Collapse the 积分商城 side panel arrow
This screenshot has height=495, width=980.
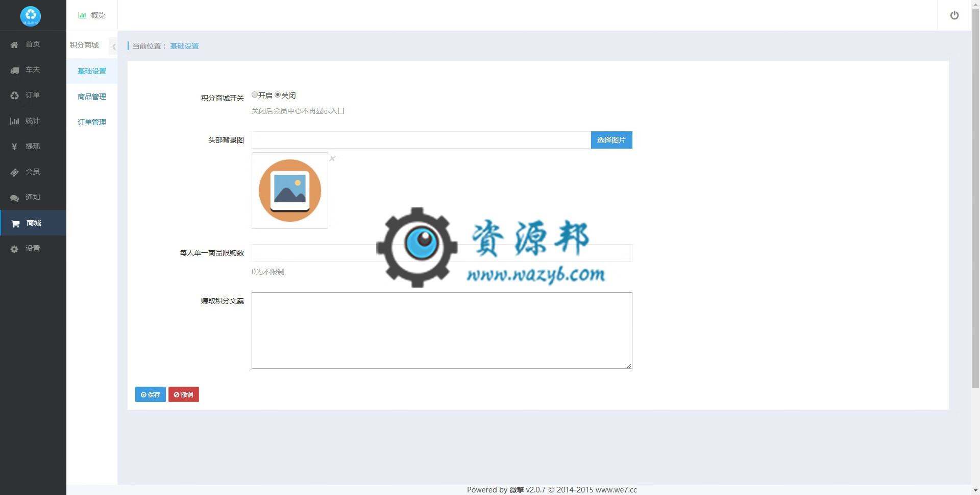click(x=113, y=46)
